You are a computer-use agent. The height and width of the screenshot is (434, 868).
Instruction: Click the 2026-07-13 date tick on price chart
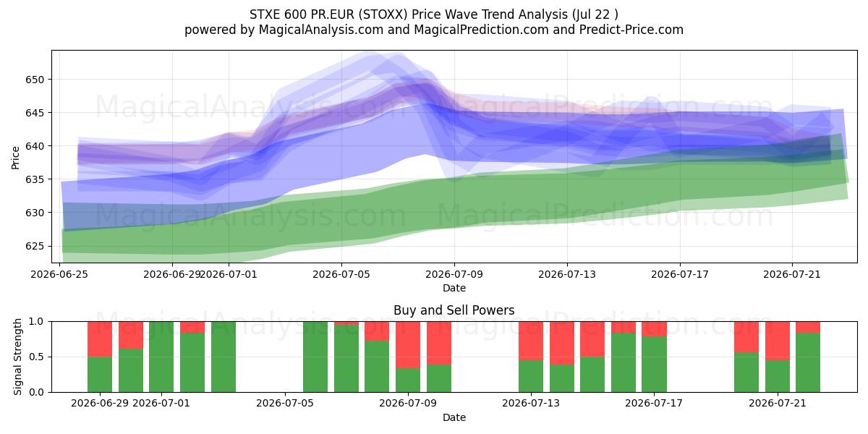pos(566,274)
